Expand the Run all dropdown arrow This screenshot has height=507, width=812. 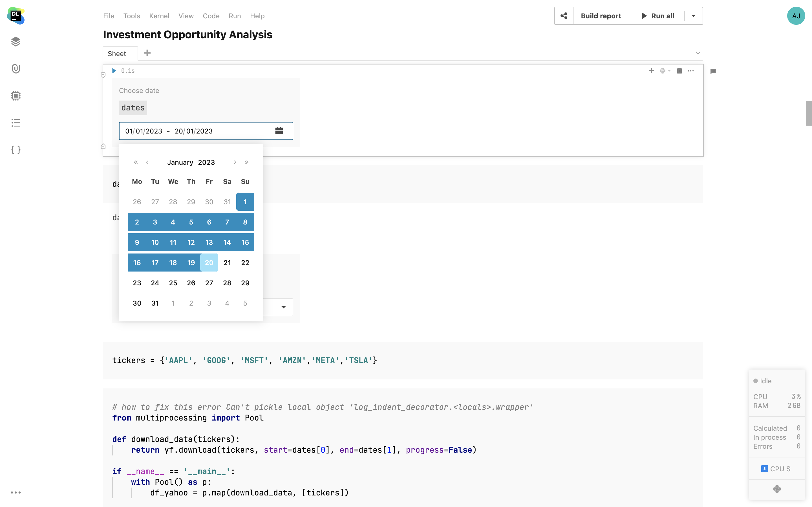tap(693, 16)
